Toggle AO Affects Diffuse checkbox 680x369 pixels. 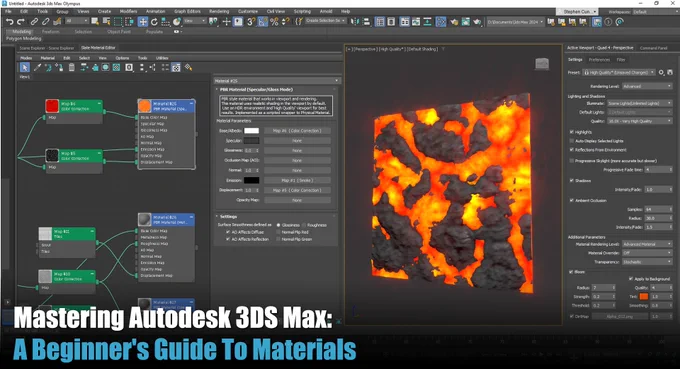[228, 232]
